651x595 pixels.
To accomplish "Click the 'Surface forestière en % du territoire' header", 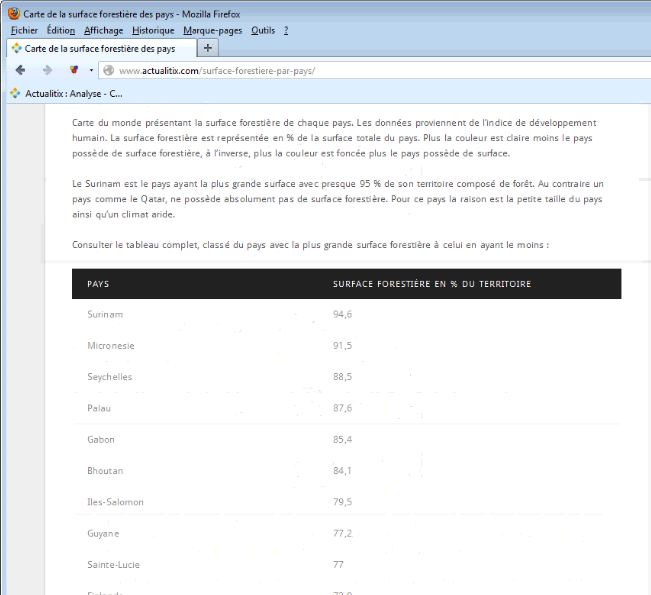I will [x=432, y=284].
